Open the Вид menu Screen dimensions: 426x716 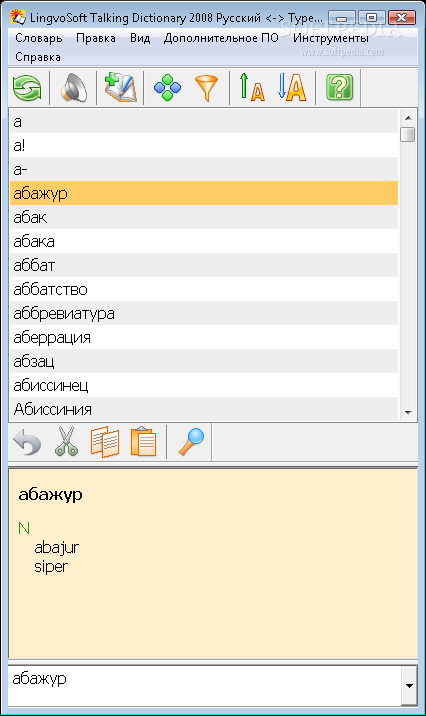140,38
